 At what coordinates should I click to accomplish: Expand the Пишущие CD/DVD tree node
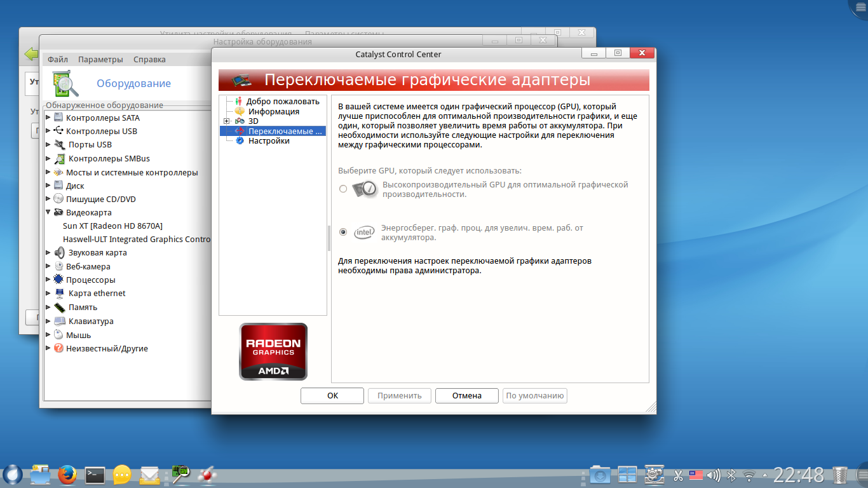[48, 199]
